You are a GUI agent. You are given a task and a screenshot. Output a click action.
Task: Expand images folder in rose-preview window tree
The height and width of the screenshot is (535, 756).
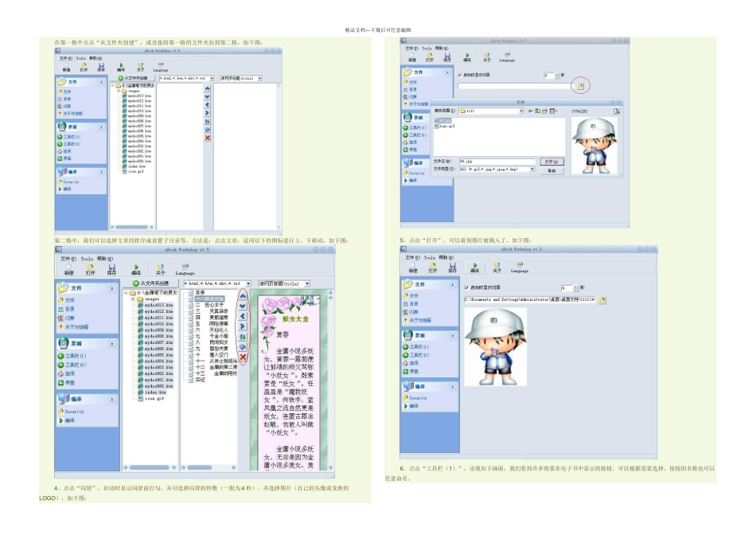point(134,299)
